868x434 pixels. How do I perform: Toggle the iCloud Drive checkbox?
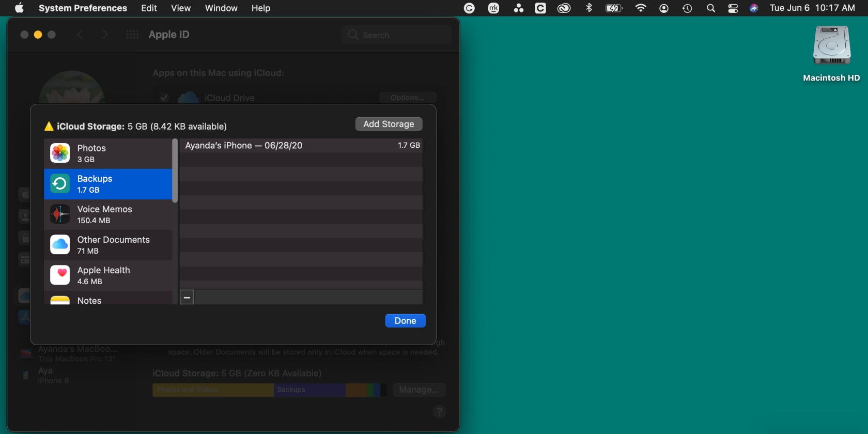(x=164, y=98)
